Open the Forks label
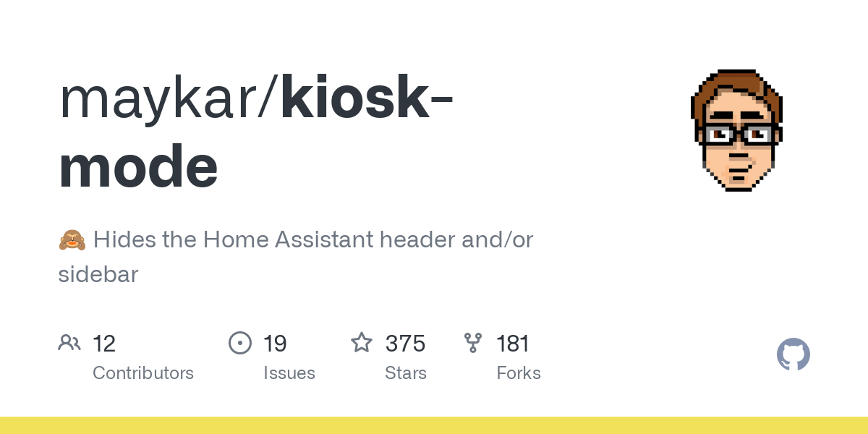Screen dimensions: 868x434 tap(519, 373)
